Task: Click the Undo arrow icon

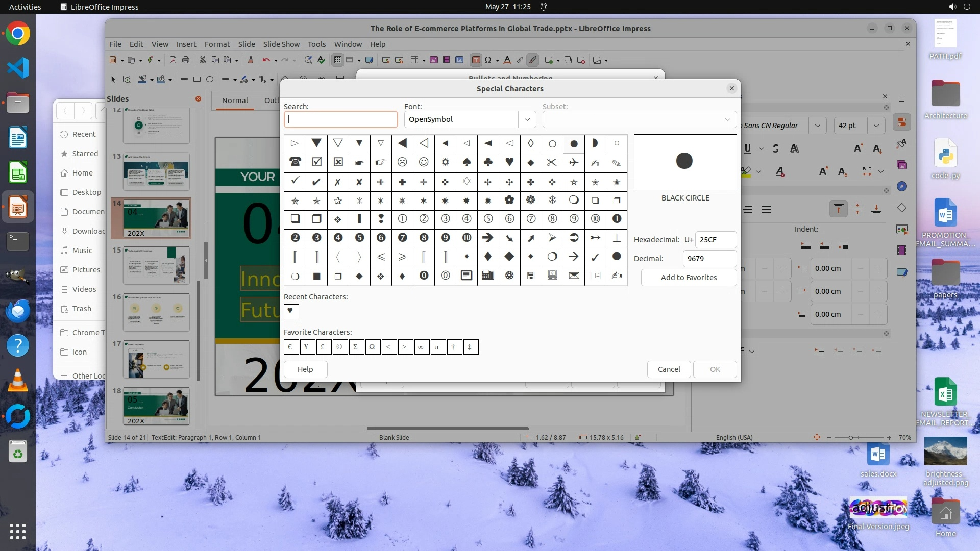Action: [266, 60]
